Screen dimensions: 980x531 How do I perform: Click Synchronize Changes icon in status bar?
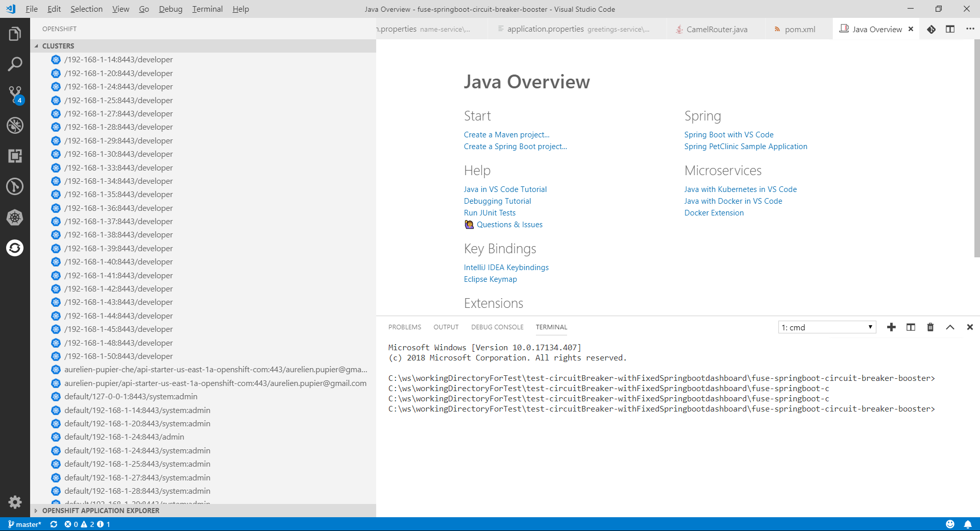point(54,524)
